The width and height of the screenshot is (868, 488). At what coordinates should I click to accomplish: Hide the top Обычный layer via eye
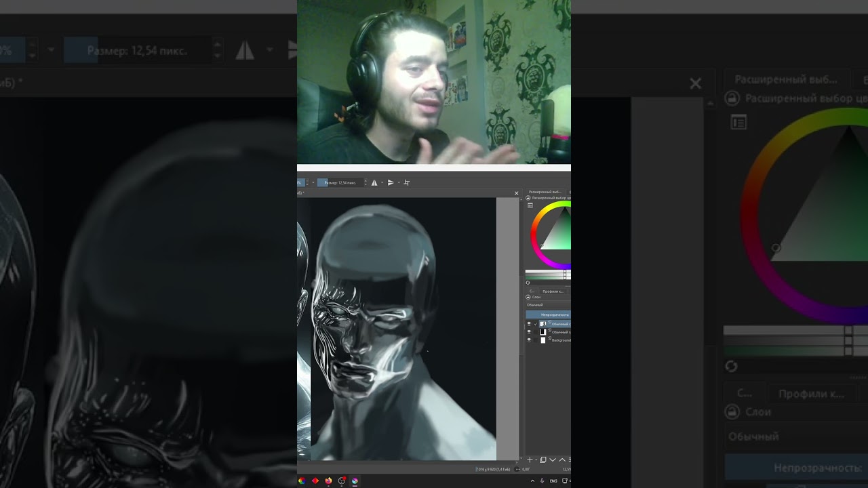click(x=529, y=324)
